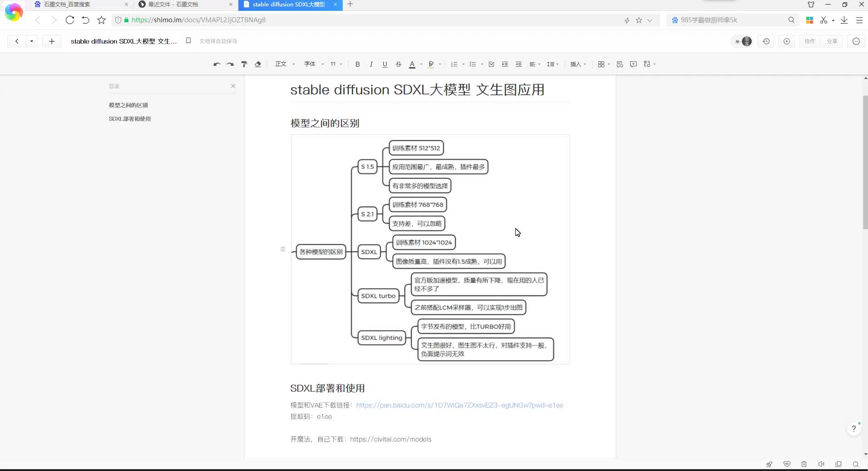
Task: Create a new document with plus button
Action: [52, 41]
